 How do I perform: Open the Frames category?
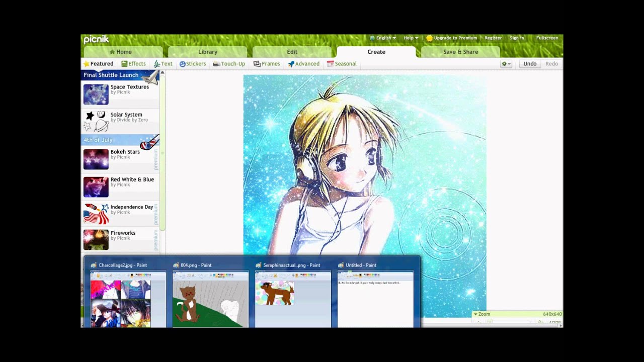tap(267, 64)
